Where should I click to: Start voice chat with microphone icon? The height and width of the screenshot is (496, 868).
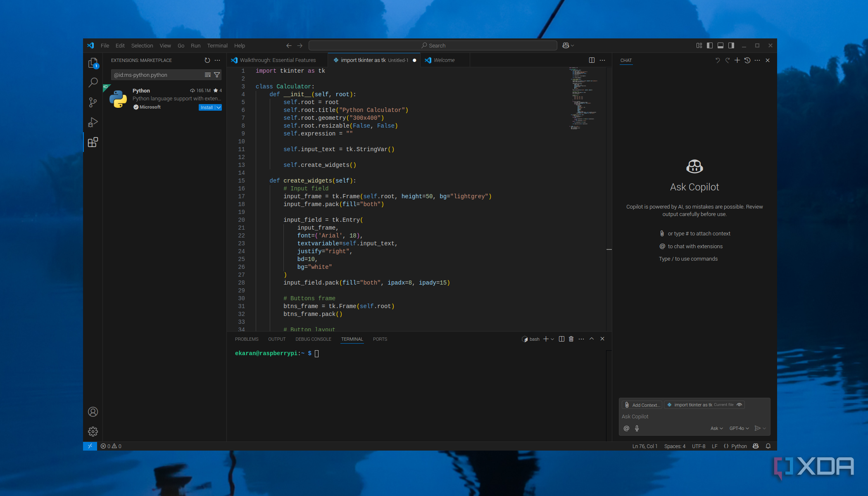pos(637,428)
